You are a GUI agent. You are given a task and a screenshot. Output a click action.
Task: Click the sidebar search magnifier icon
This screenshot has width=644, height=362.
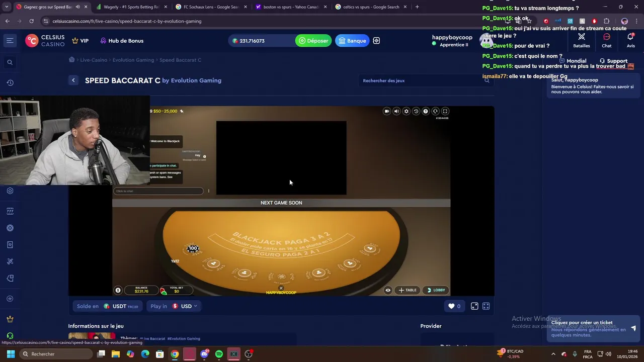click(10, 62)
